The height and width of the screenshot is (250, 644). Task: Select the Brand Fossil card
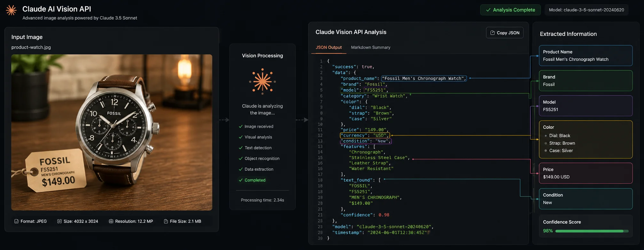coord(585,81)
